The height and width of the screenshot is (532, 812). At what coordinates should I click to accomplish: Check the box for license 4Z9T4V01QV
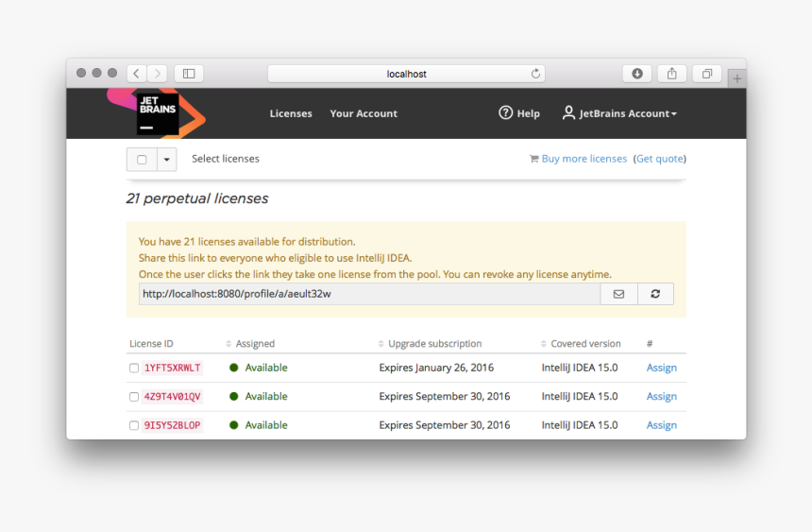(134, 397)
